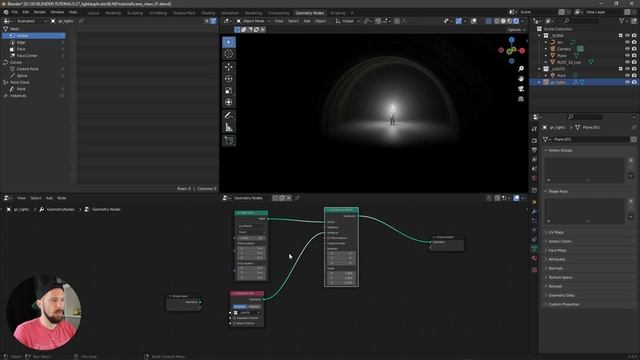The width and height of the screenshot is (640, 360).
Task: Hide gn_lights object with eye icon
Action: coord(627,82)
